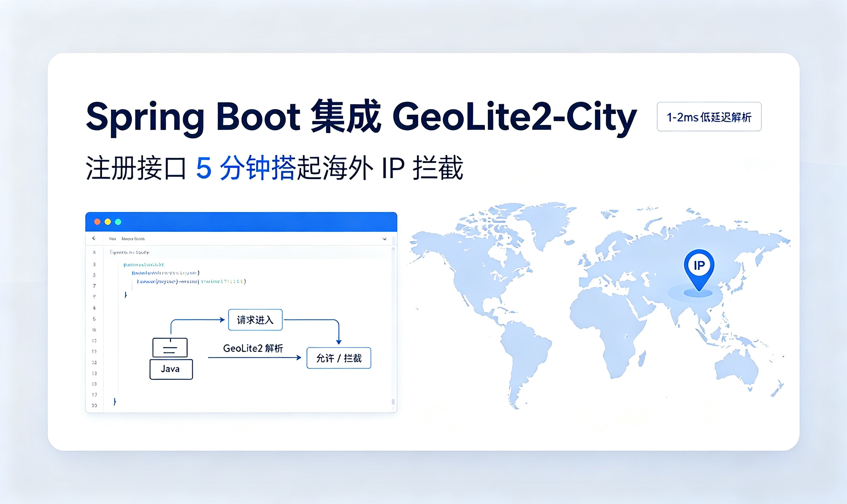
Task: Click the green dot in the window title bar
Action: point(118,222)
